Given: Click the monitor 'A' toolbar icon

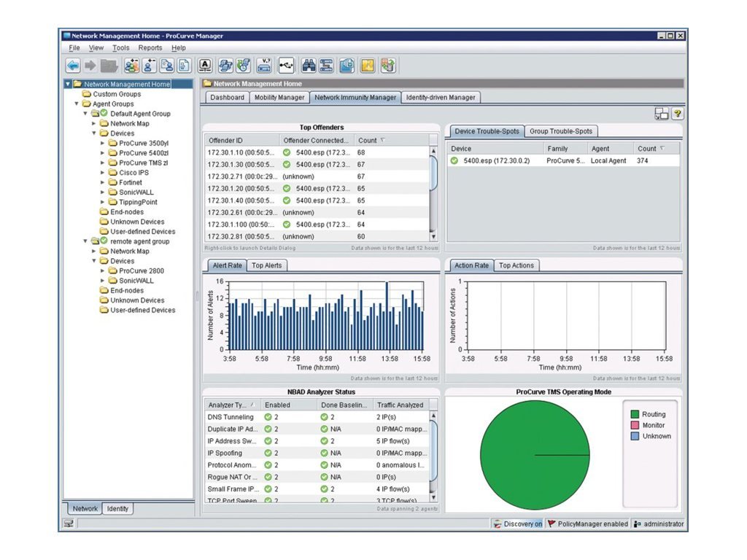Looking at the screenshot, I should tap(205, 66).
